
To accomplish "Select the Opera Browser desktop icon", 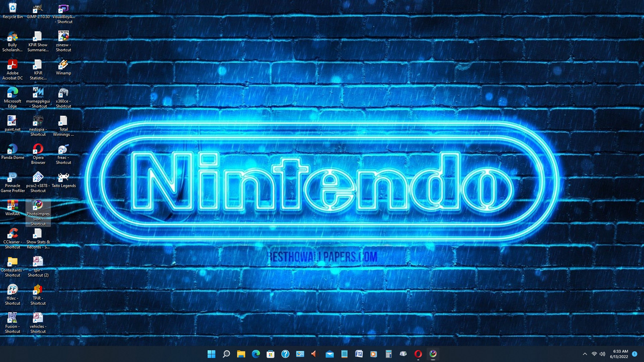I will pyautogui.click(x=38, y=154).
